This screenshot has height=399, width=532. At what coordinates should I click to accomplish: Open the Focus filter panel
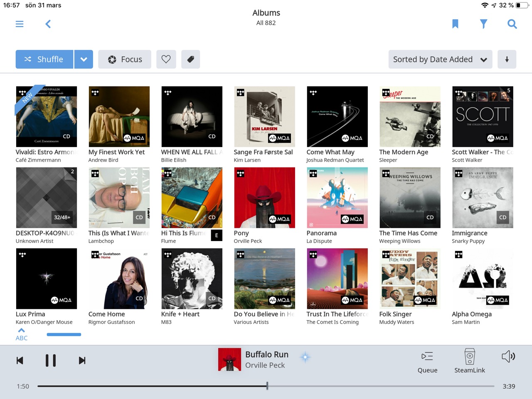coord(125,59)
